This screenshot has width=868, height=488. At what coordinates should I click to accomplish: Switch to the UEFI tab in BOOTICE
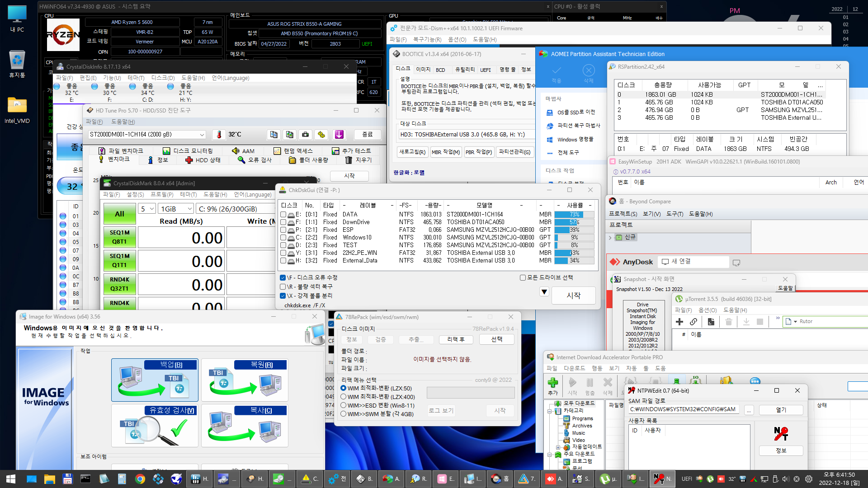pos(485,70)
